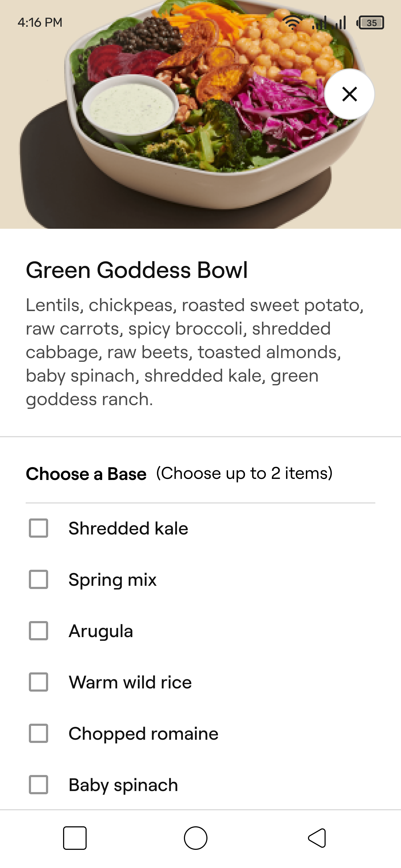Select the Warm wild rice label

(130, 682)
